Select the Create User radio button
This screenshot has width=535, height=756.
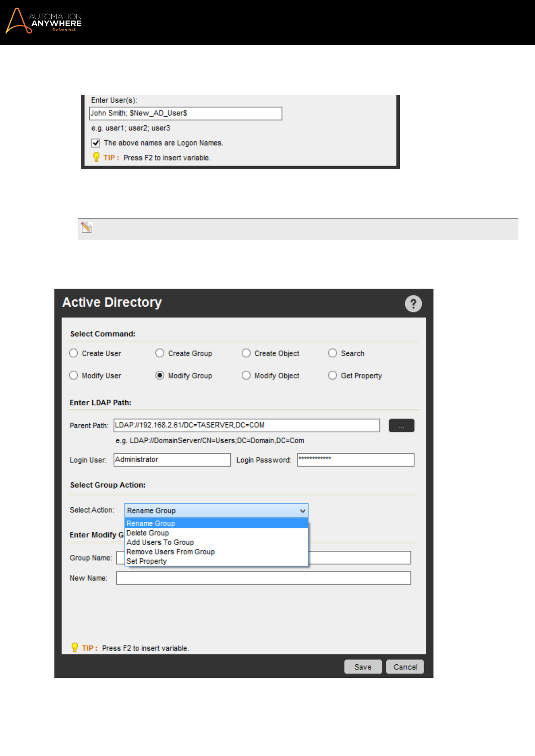74,353
